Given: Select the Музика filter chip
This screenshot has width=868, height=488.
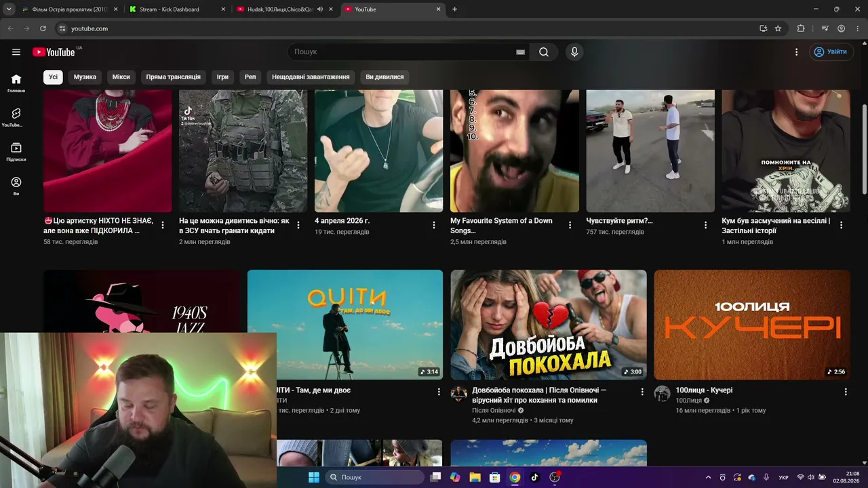Looking at the screenshot, I should tap(85, 77).
